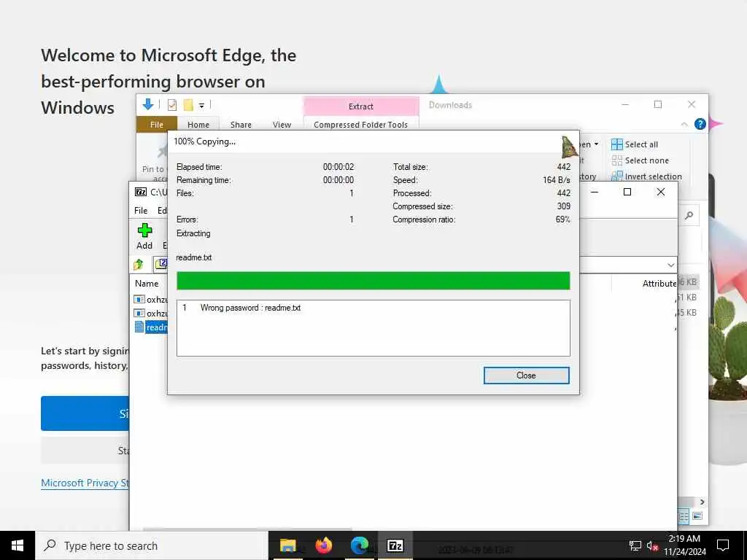Open the Microsoft Privacy Statement link
Image resolution: width=747 pixels, height=560 pixels.
[x=85, y=483]
